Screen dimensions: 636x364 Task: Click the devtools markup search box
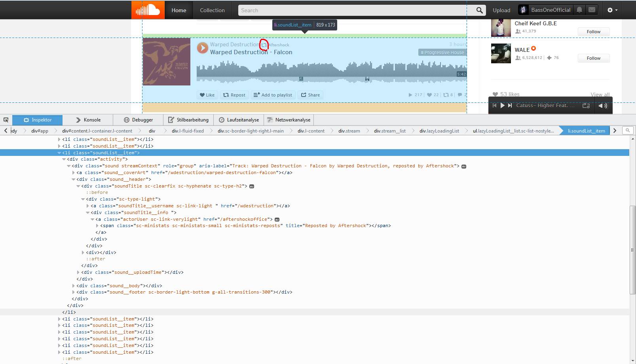point(628,130)
